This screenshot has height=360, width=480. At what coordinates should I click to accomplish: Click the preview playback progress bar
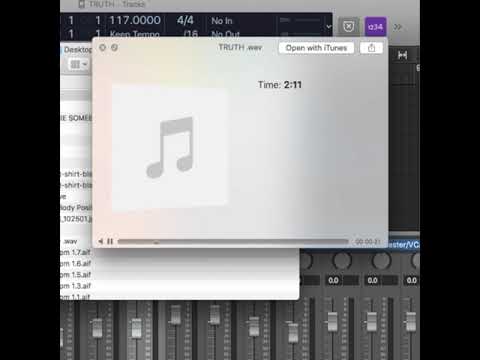(233, 242)
